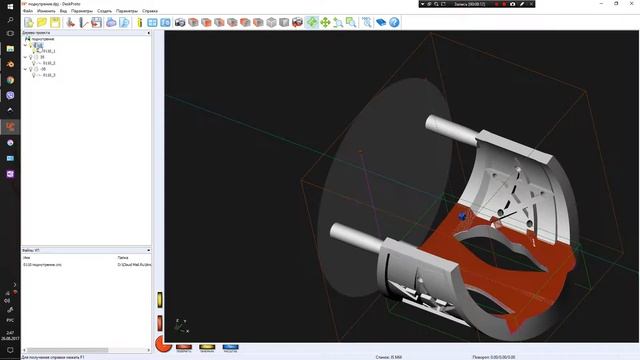Click the document with magnifier toolbar icon
The width and height of the screenshot is (640, 360).
click(124, 22)
